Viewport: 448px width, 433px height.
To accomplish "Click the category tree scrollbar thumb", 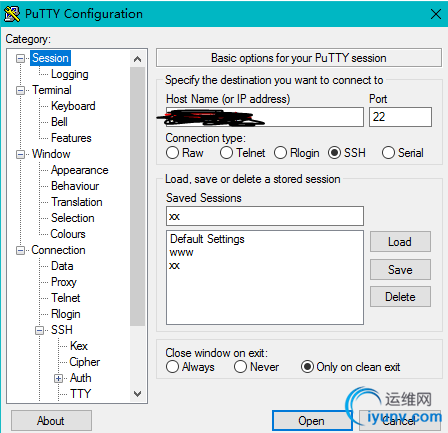I will tap(137, 196).
